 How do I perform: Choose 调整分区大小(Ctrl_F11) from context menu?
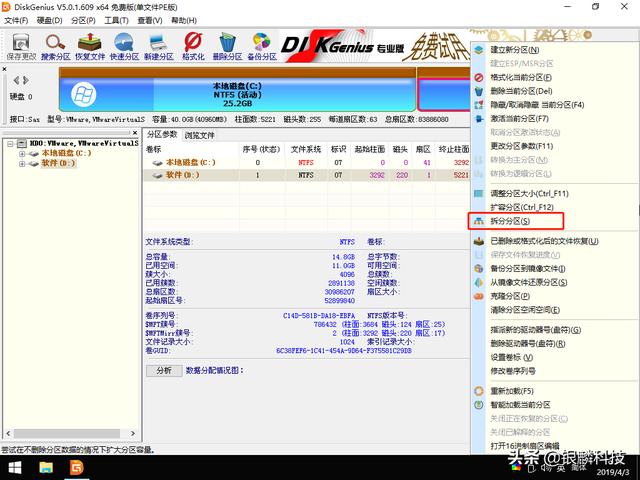554,193
